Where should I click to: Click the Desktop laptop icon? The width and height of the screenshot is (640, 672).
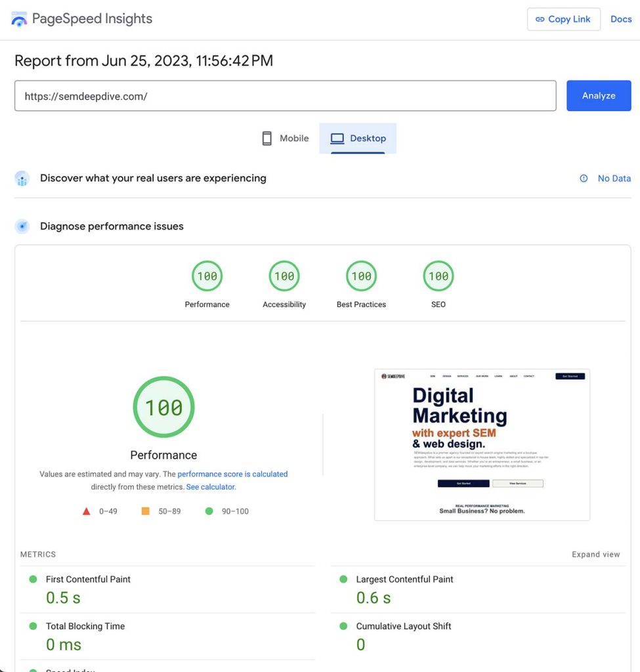337,138
